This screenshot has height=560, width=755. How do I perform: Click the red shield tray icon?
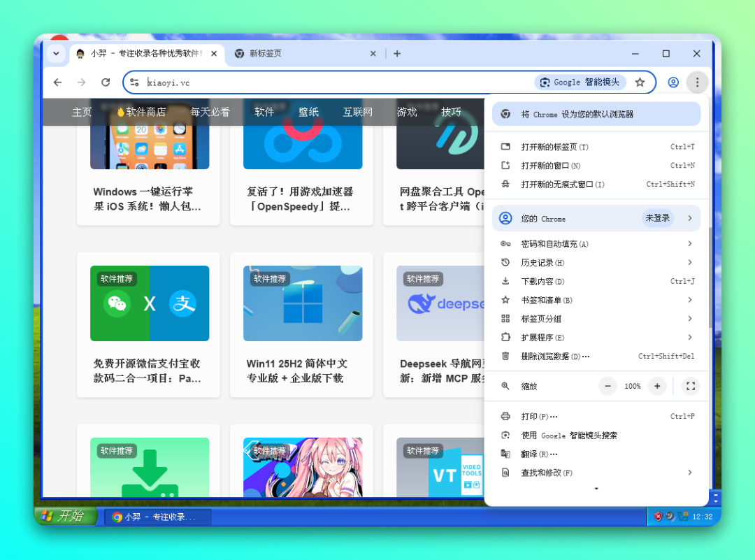tap(658, 517)
